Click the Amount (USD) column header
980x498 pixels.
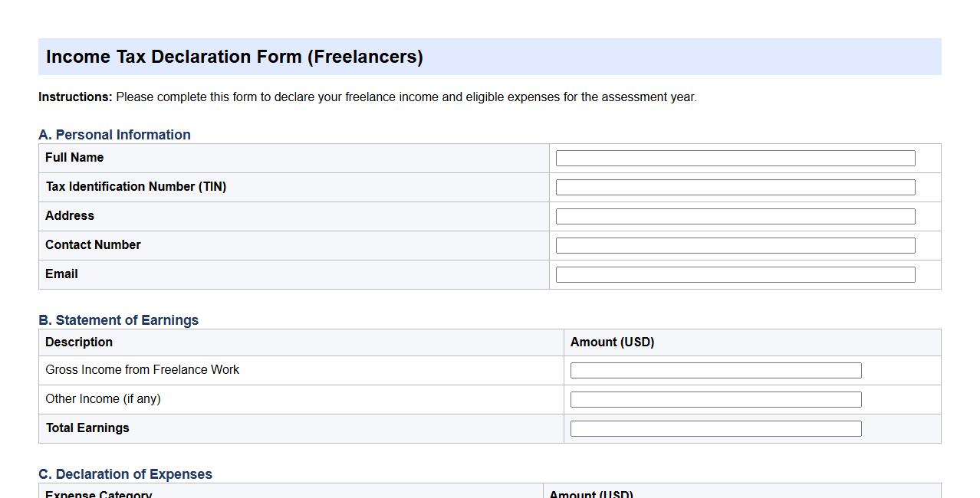pyautogui.click(x=612, y=342)
